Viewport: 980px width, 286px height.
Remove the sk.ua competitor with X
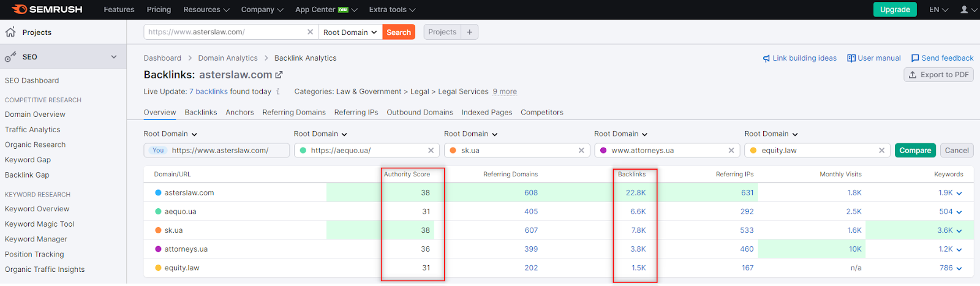coord(581,151)
